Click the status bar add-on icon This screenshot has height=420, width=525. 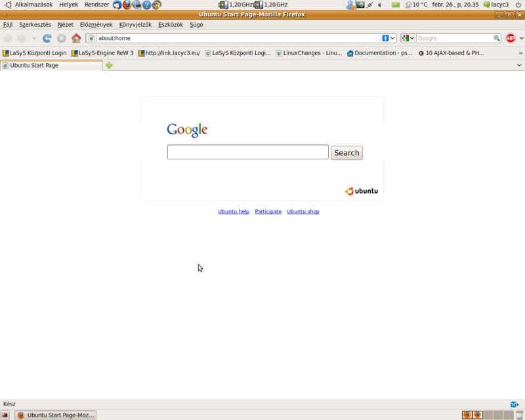pyautogui.click(x=514, y=404)
